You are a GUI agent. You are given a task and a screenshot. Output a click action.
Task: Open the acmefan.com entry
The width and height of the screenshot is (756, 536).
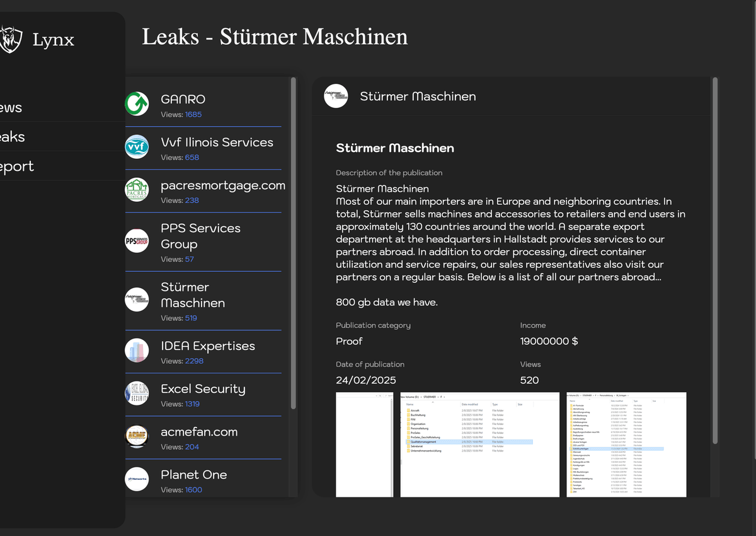[203, 438]
